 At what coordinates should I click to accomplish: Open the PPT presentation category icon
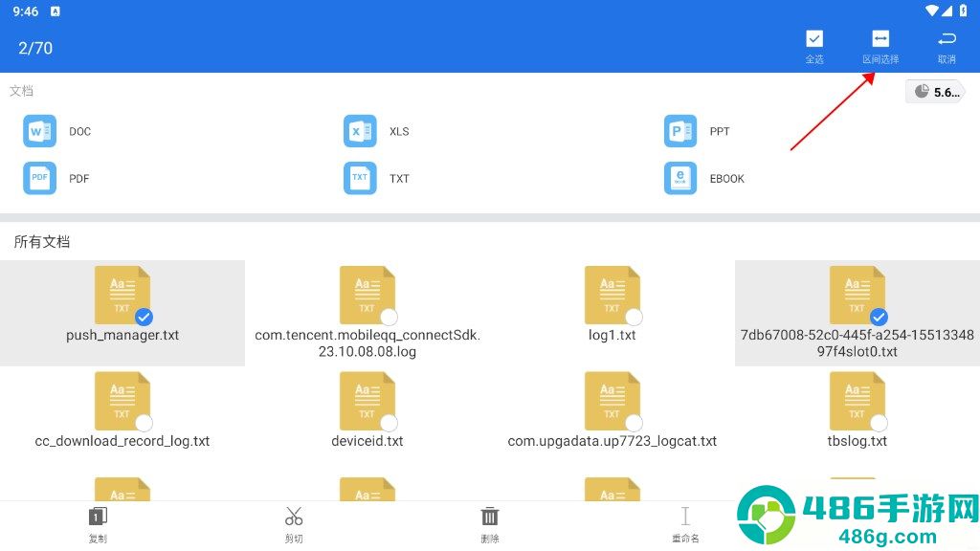[680, 131]
